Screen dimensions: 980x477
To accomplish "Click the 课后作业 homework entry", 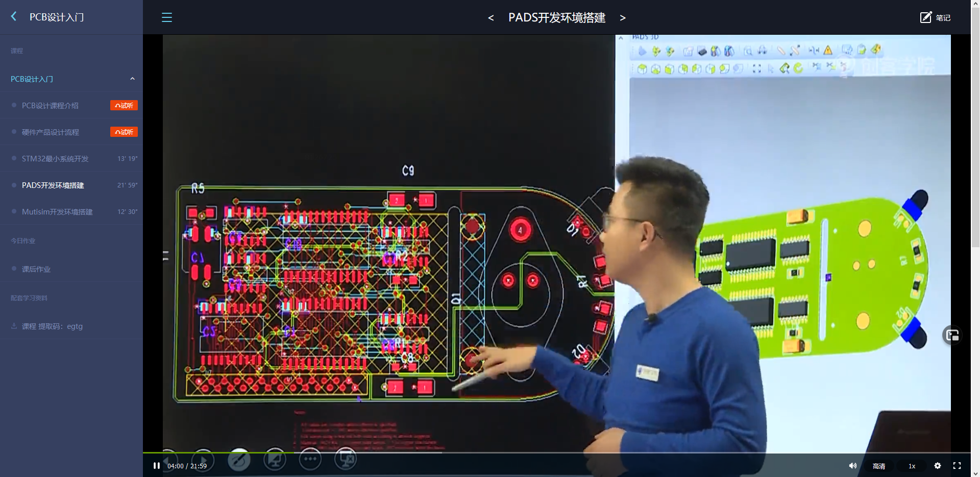I will 38,269.
